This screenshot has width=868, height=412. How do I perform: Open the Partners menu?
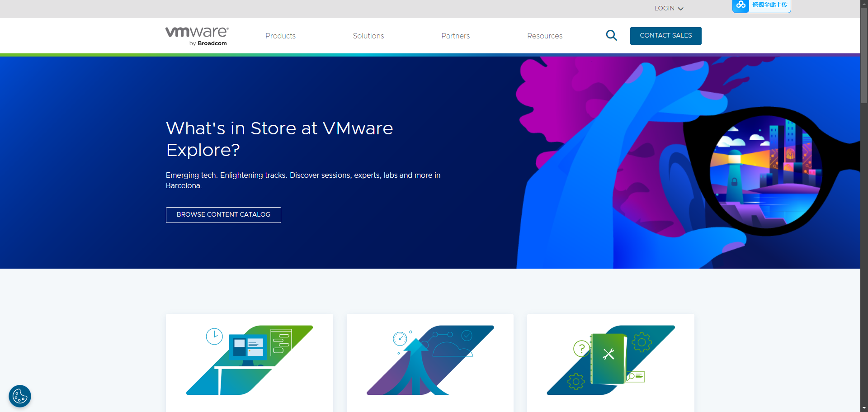(456, 36)
